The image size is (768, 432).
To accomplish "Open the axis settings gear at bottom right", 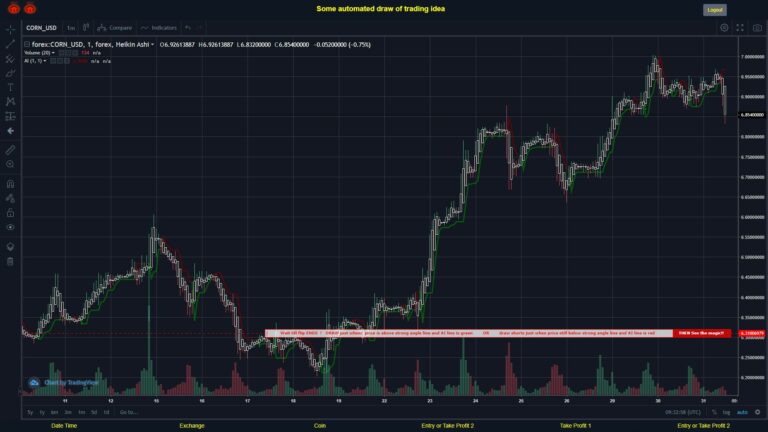I will pos(758,412).
